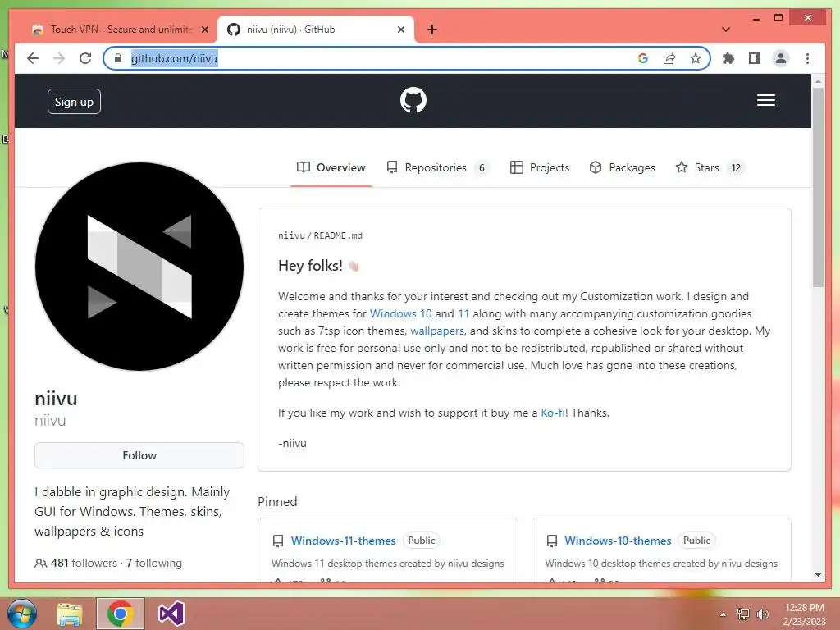This screenshot has height=630, width=840.
Task: Open Chrome three-dot menu
Action: [807, 58]
